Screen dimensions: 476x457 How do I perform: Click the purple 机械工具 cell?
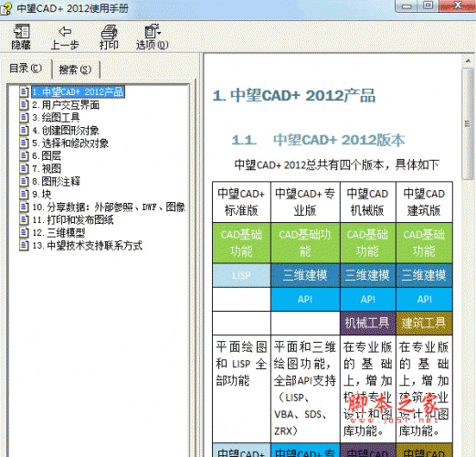tap(368, 323)
